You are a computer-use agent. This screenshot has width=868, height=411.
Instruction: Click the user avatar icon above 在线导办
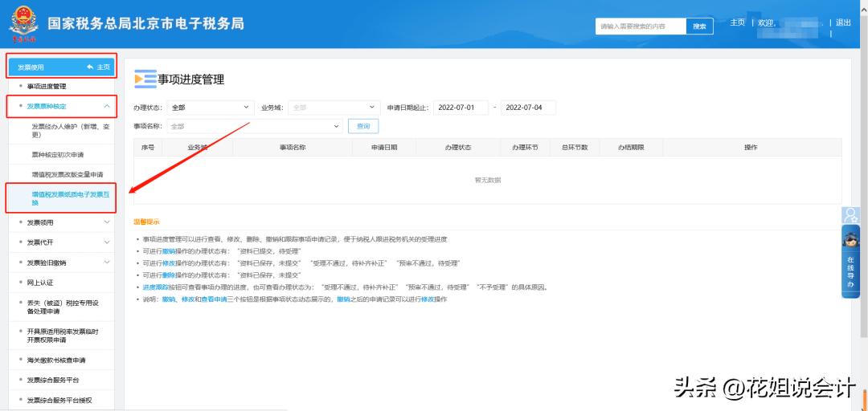pyautogui.click(x=850, y=215)
